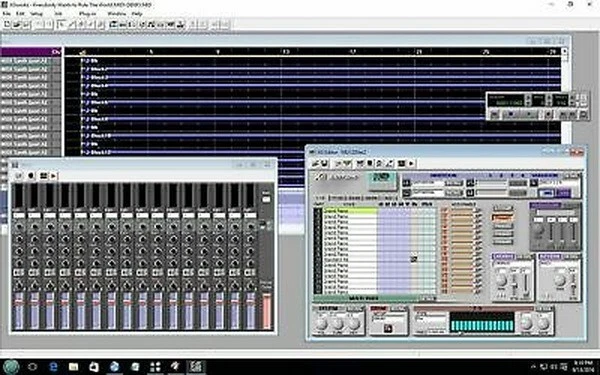Viewport: 600px width, 375px height.
Task: Click the first icon in XG Editor toolbar
Action: (315, 163)
